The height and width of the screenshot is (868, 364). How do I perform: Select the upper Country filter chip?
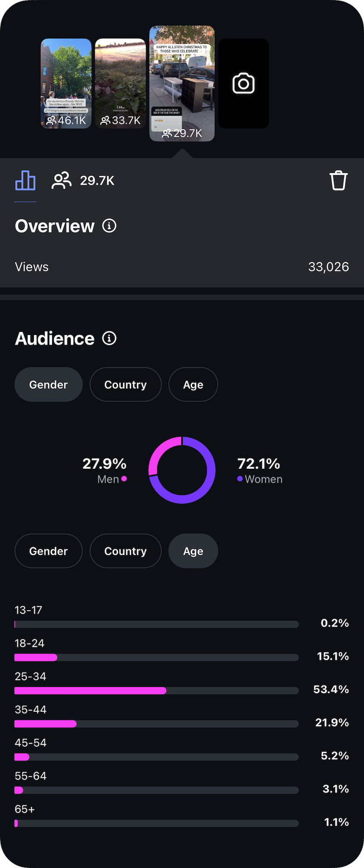[x=126, y=385]
